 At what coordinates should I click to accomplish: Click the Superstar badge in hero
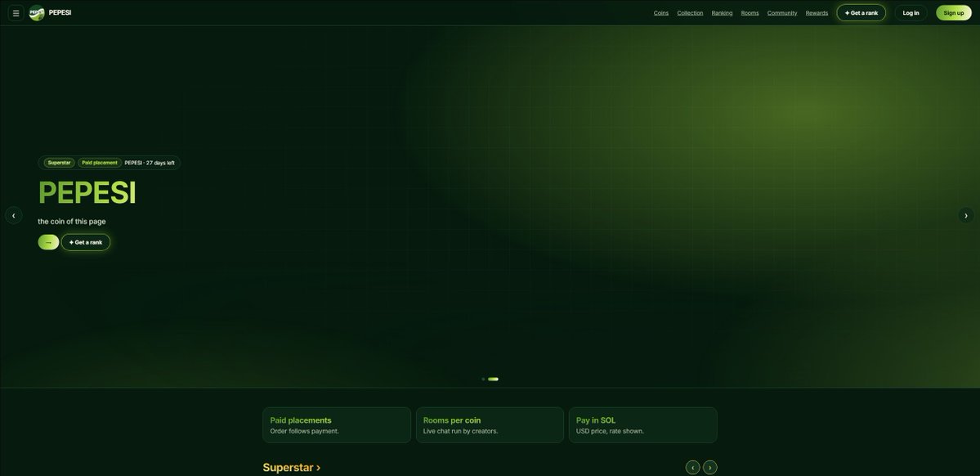coord(60,163)
